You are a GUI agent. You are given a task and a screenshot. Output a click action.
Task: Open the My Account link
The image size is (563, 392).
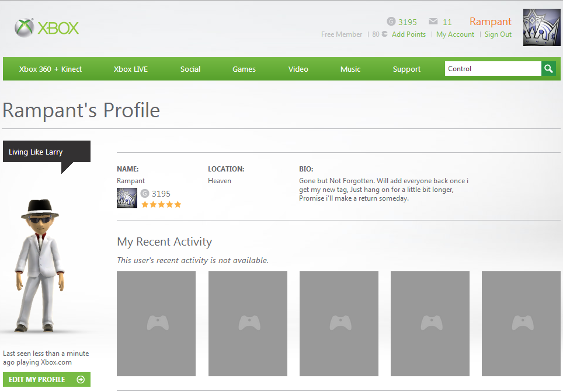click(456, 34)
